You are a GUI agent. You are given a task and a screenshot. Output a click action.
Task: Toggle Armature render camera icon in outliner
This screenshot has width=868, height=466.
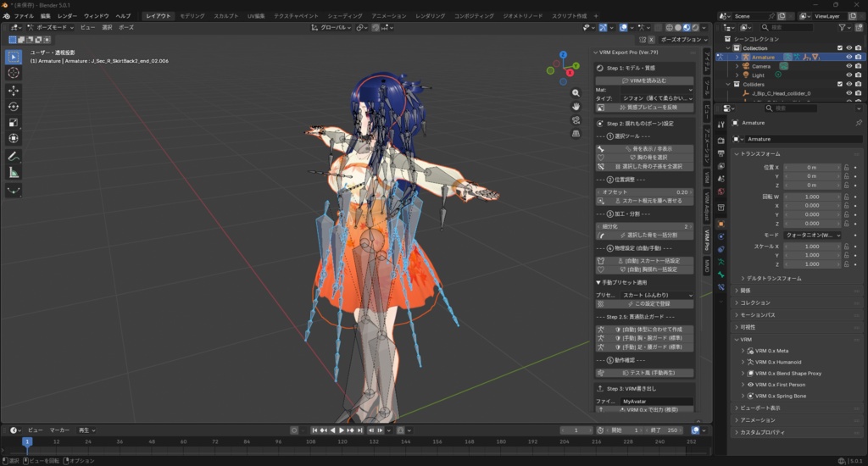tap(858, 57)
